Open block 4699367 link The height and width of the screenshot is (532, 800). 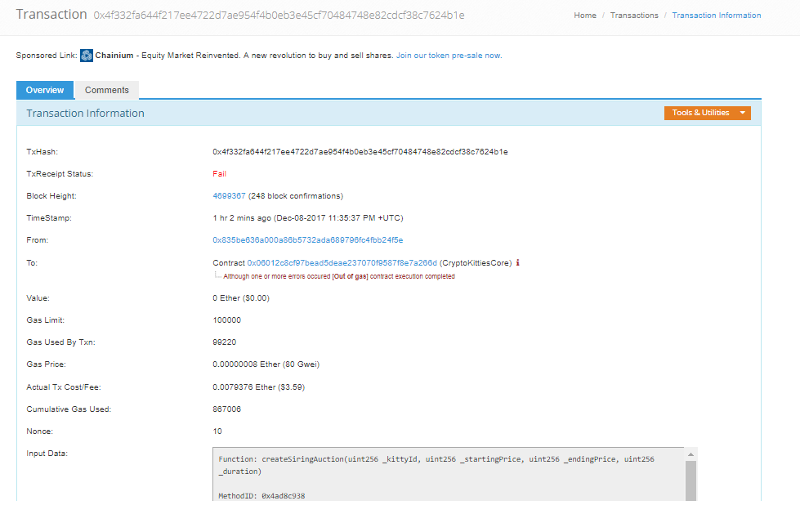(x=229, y=196)
